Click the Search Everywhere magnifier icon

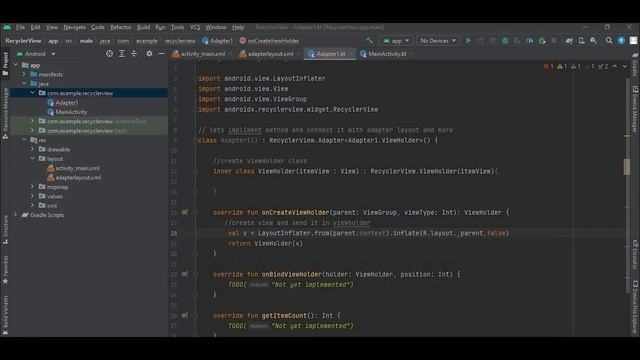pos(609,41)
